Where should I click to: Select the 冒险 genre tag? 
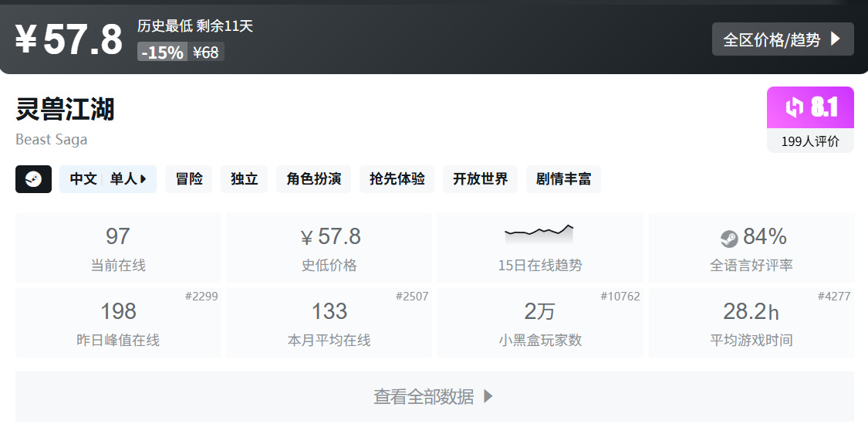pyautogui.click(x=189, y=179)
